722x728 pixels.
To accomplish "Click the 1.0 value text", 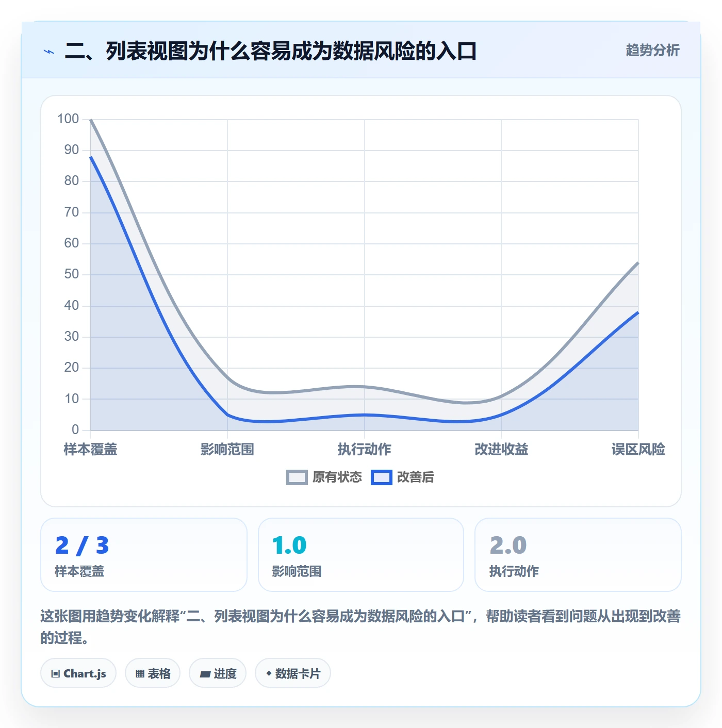I will click(x=289, y=545).
